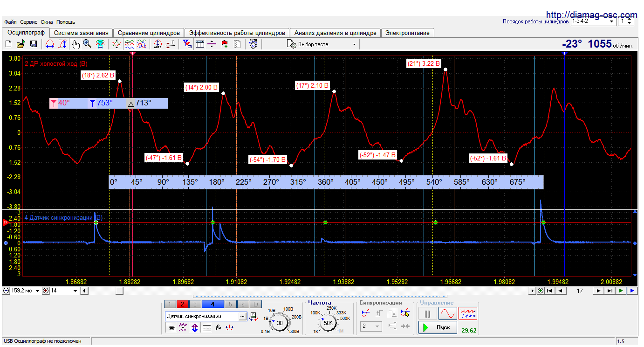Image resolution: width=644 pixels, height=347 pixels.
Task: Open a file using the folder icon
Action: point(21,44)
